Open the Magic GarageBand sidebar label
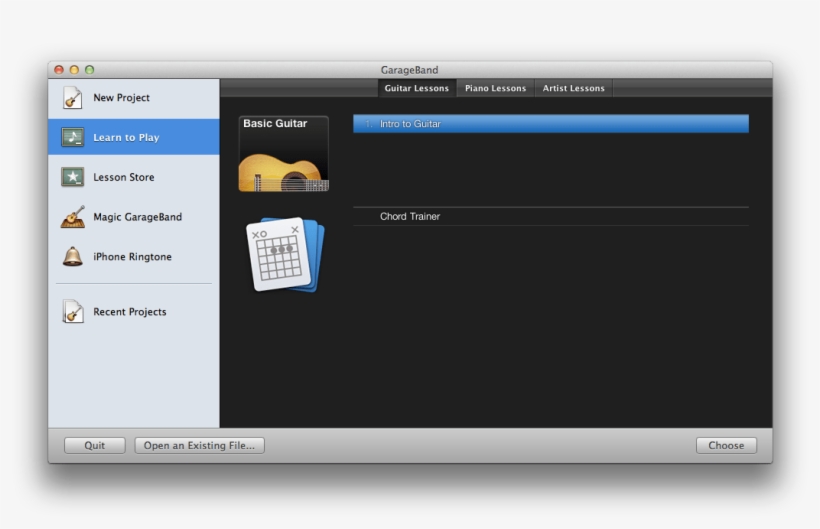The height and width of the screenshot is (529, 820). coord(138,217)
